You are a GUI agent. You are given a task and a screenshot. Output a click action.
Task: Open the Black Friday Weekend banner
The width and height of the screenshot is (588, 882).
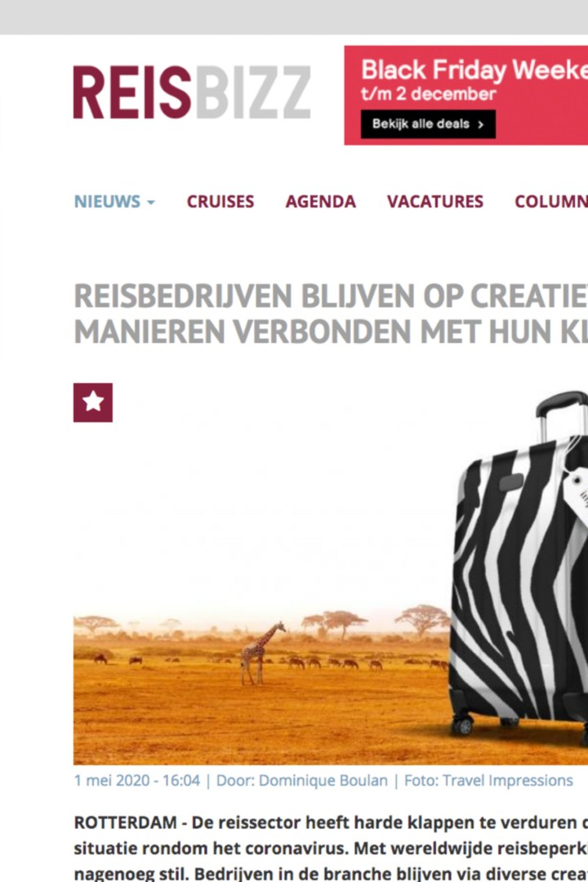point(465,95)
